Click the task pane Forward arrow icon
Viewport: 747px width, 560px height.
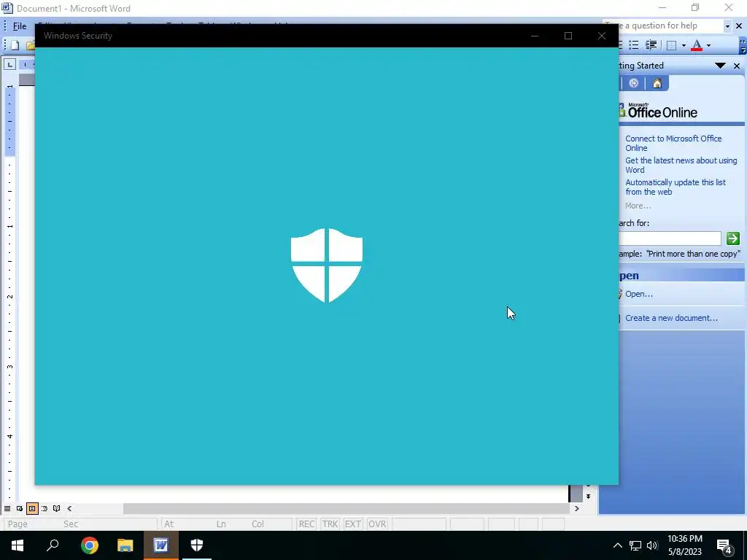634,83
